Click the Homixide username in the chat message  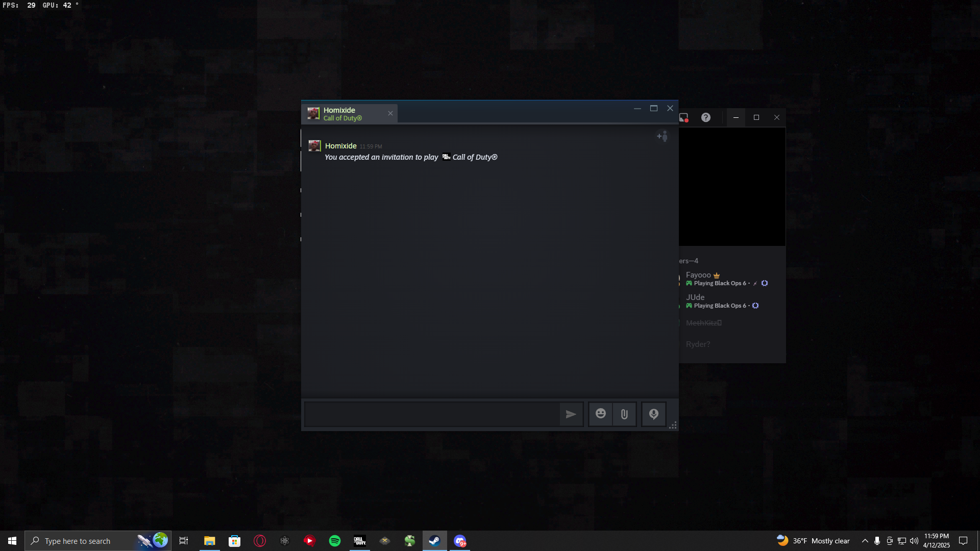tap(341, 146)
